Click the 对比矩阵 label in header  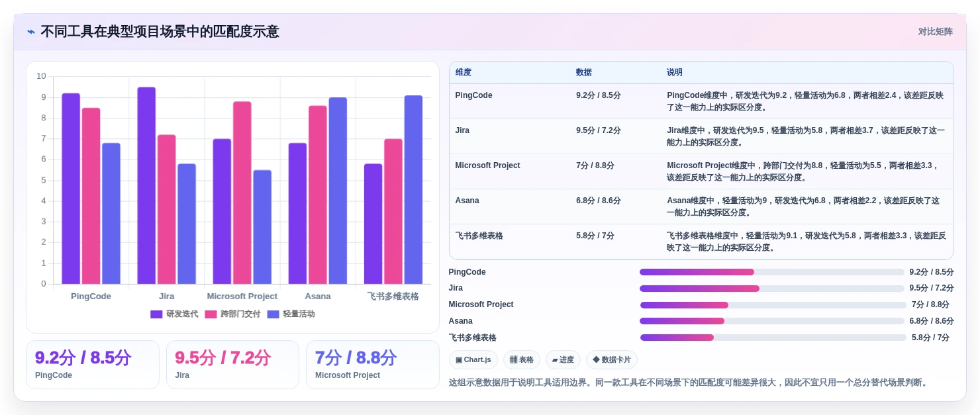click(x=935, y=32)
